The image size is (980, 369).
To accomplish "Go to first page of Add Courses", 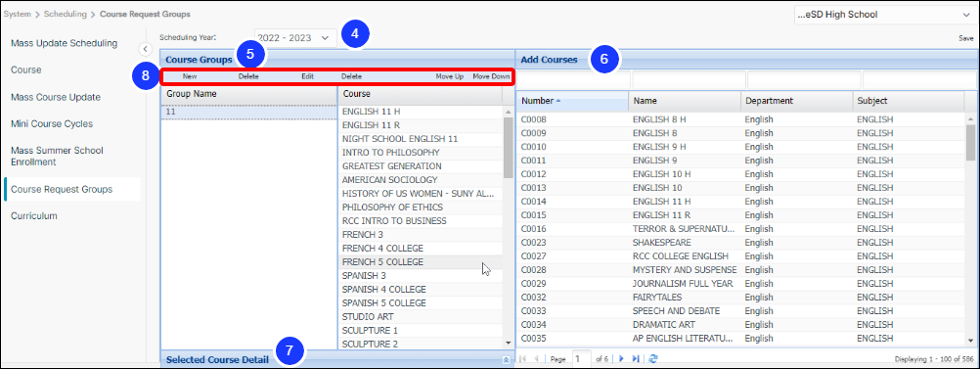I will coord(522,359).
